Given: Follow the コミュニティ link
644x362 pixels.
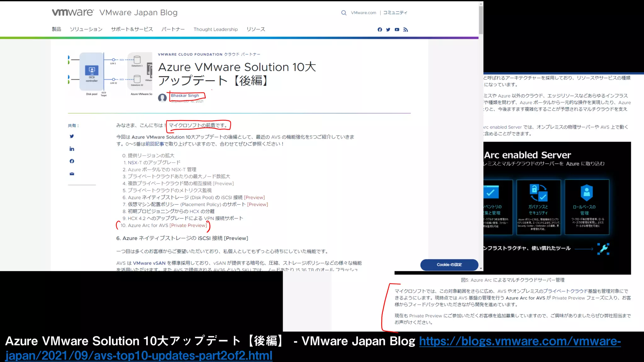Looking at the screenshot, I should (395, 13).
